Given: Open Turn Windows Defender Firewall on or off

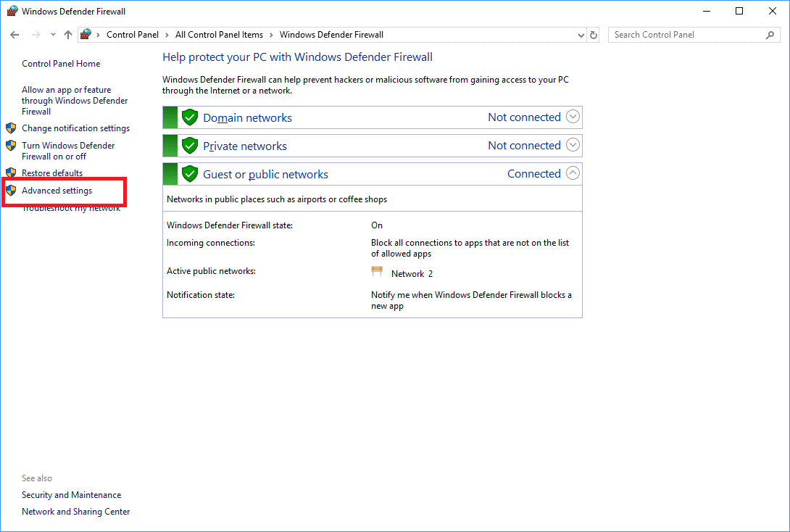Looking at the screenshot, I should (x=69, y=151).
